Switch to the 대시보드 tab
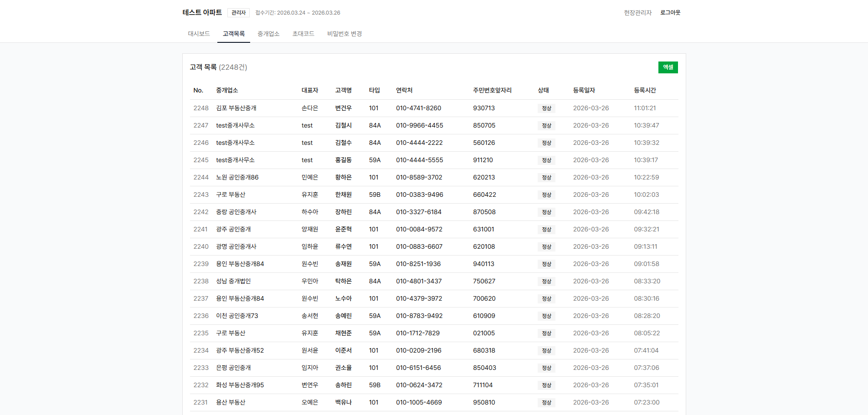The width and height of the screenshot is (868, 415). 199,33
